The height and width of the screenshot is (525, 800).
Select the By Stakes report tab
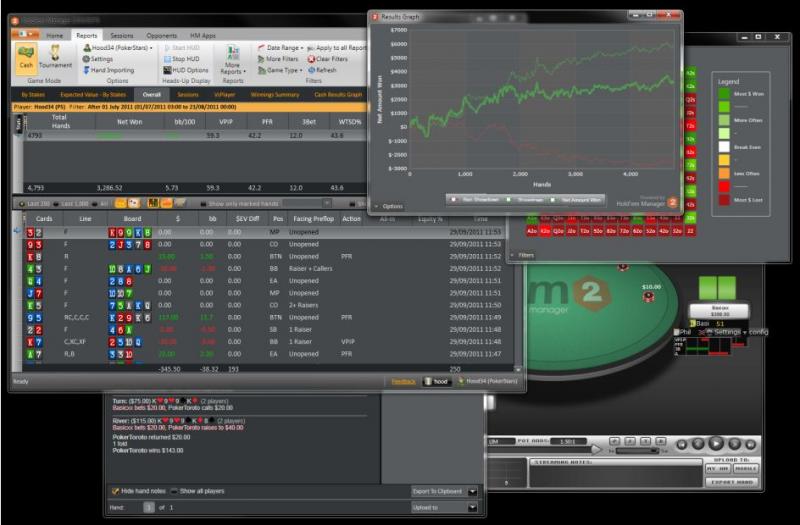[x=33, y=95]
